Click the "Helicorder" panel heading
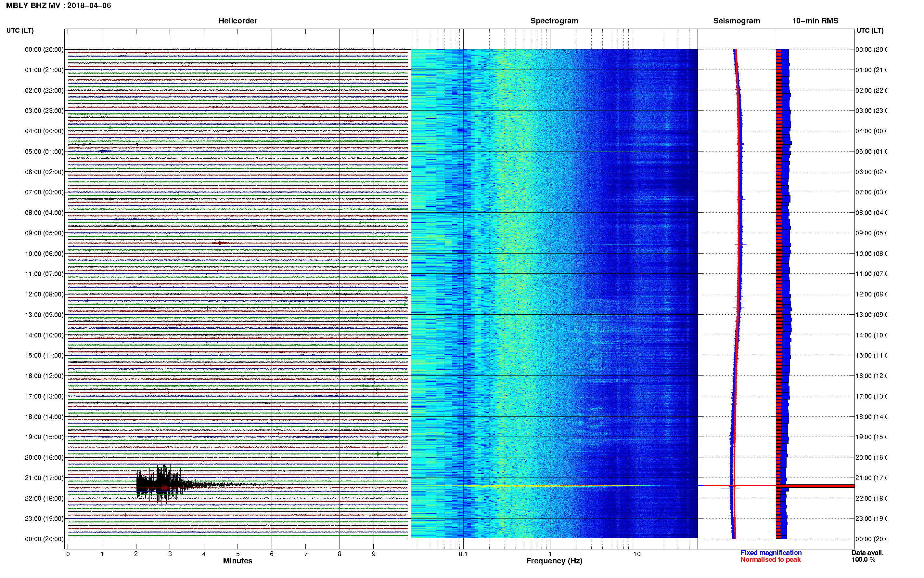The image size is (924, 578). [x=237, y=21]
